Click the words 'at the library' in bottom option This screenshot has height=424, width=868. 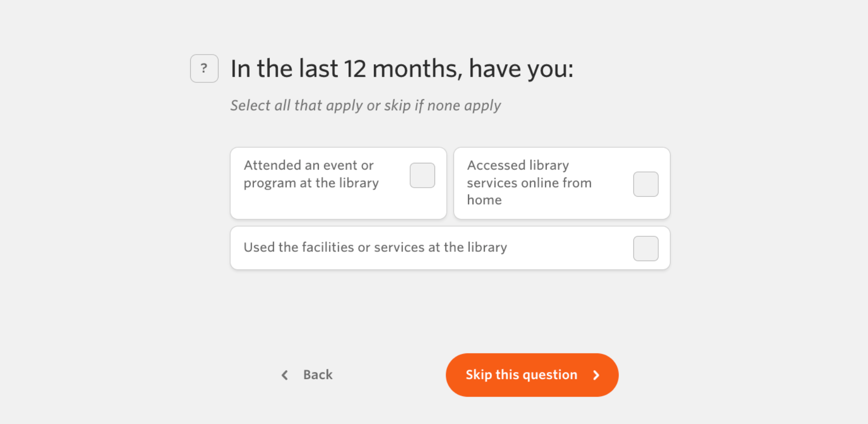(468, 248)
